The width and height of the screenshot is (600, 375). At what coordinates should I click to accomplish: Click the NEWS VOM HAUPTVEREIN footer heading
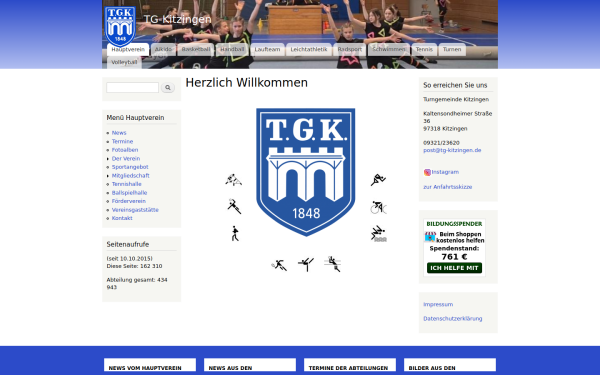point(145,368)
